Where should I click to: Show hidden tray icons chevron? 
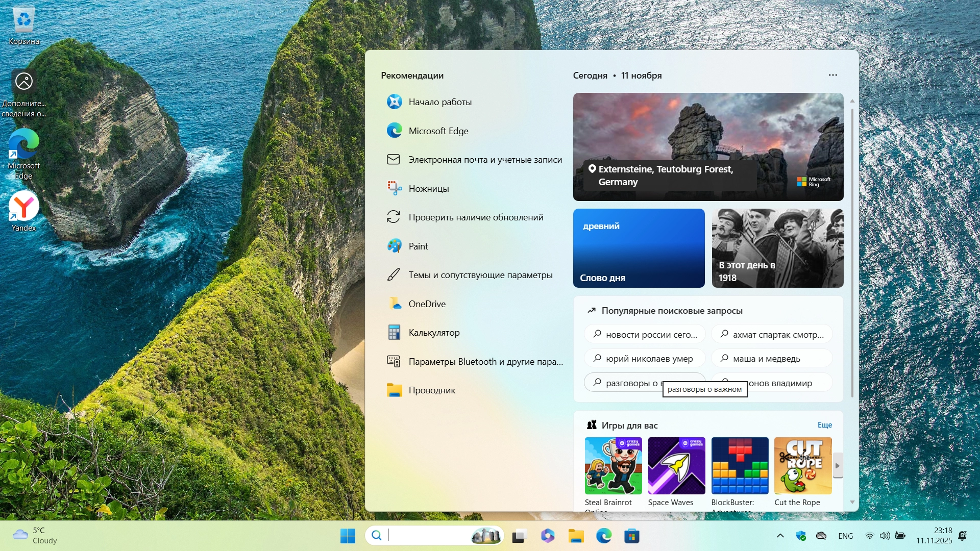coord(780,536)
